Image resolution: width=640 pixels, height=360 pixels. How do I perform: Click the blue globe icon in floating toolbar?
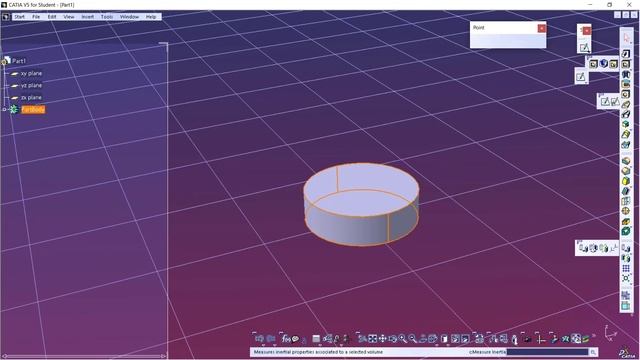click(604, 64)
